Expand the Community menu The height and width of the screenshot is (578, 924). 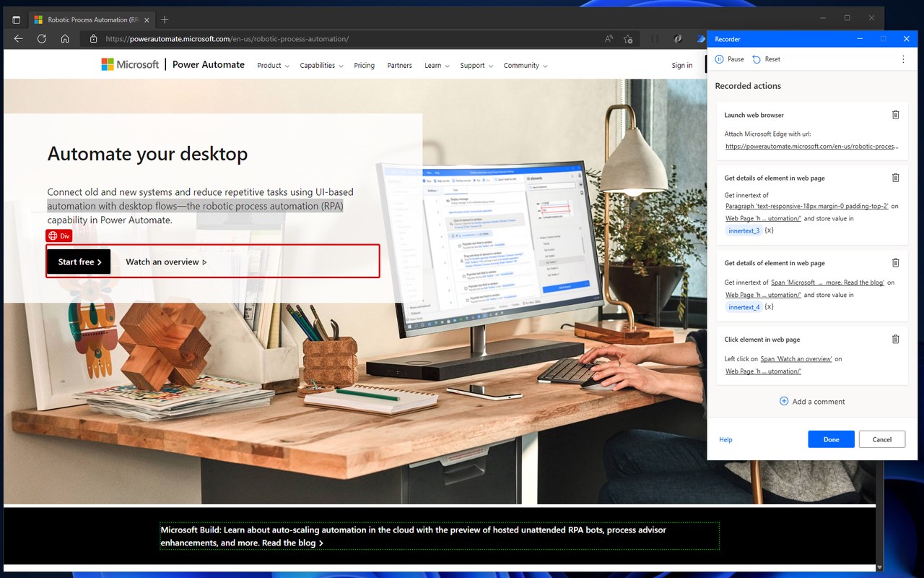click(526, 66)
